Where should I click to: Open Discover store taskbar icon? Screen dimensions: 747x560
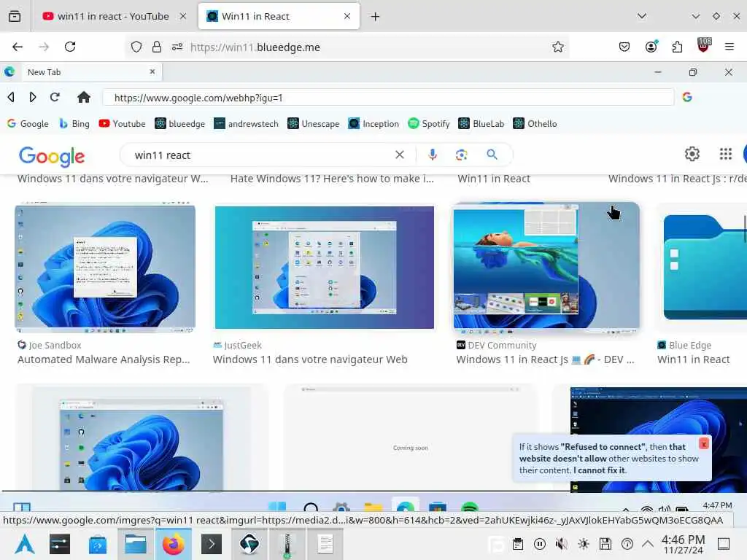(x=97, y=544)
